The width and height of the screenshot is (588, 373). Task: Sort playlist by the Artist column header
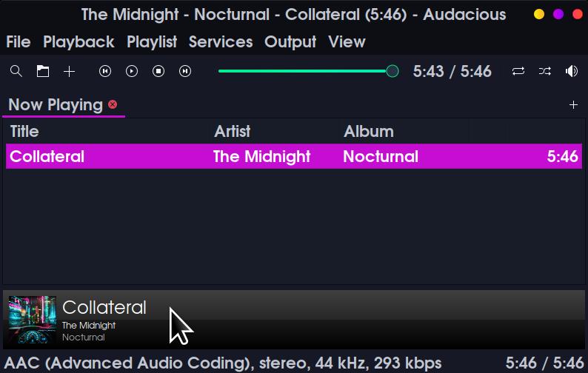click(x=233, y=132)
